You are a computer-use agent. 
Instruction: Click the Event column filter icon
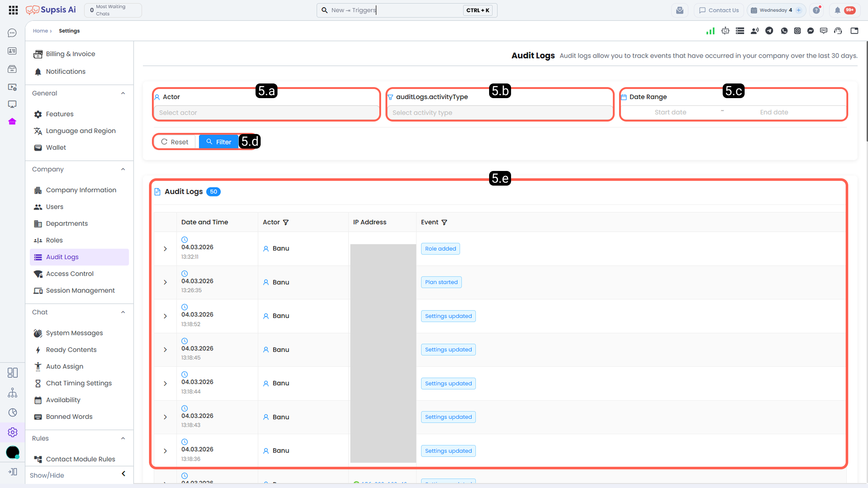444,222
